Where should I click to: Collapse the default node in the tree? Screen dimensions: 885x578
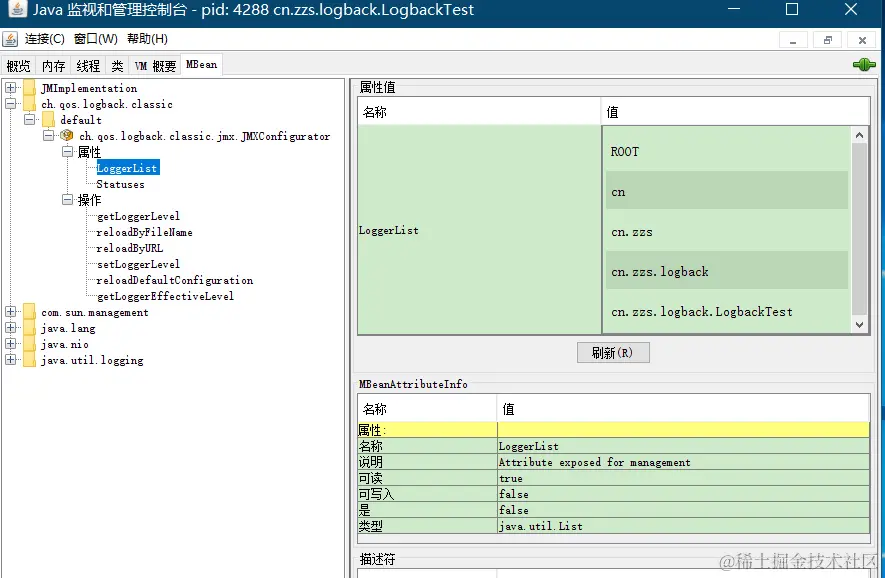point(31,120)
